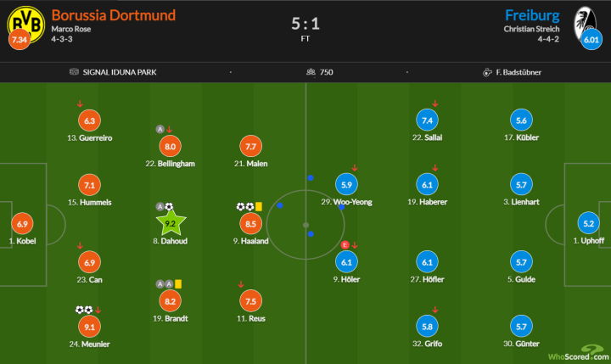Click the Freiburg club crest
Image resolution: width=611 pixels, height=364 pixels.
click(584, 20)
